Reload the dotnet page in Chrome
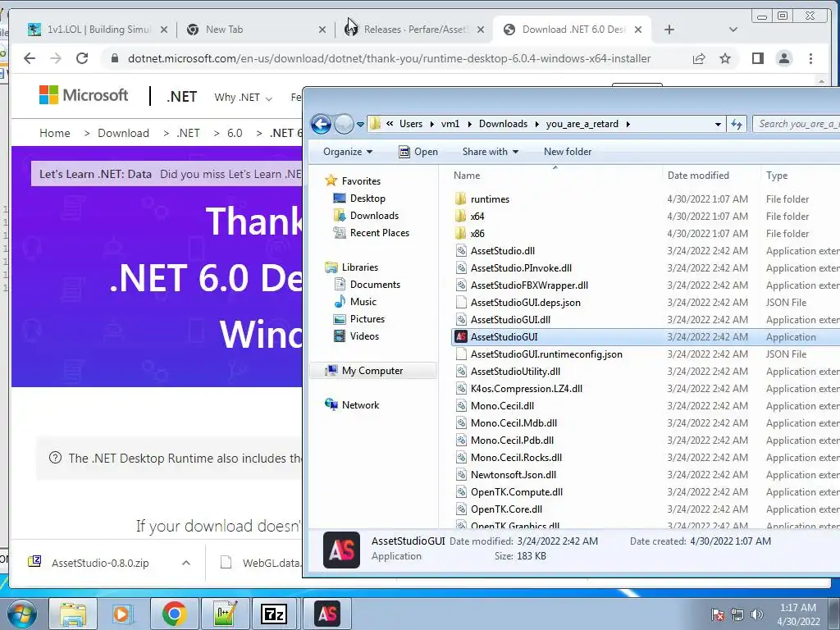 [x=82, y=58]
